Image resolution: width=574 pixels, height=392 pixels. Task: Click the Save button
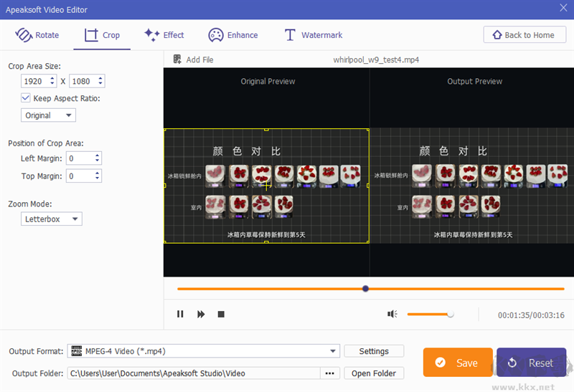[458, 363]
